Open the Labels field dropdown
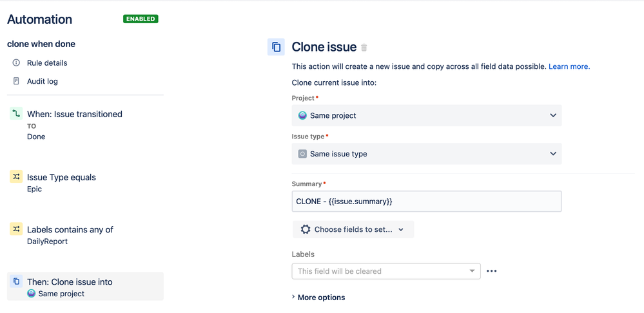Viewport: 644px width, 313px height. pyautogui.click(x=385, y=271)
